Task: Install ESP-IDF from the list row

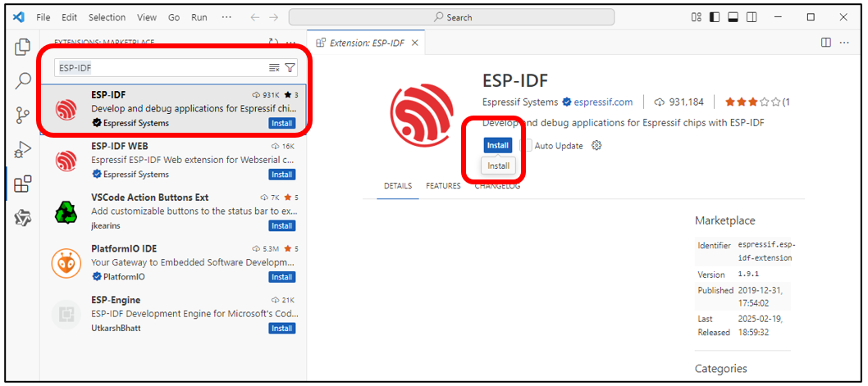Action: pos(281,123)
